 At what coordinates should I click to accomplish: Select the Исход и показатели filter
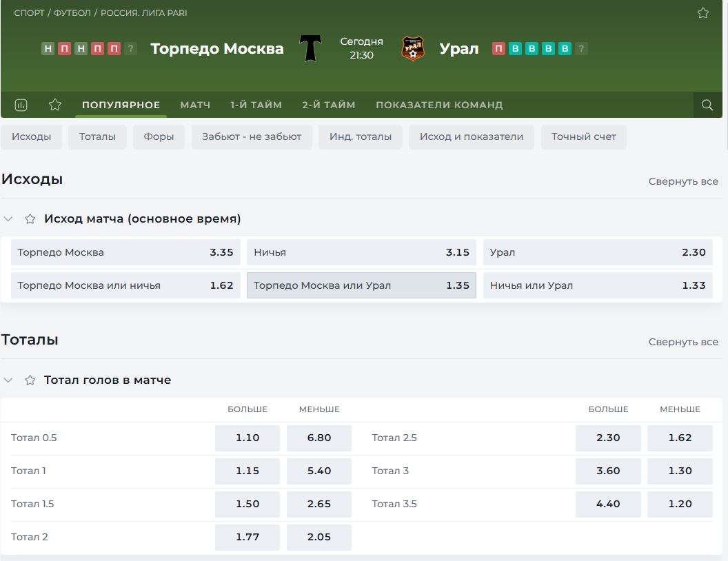[x=472, y=137]
